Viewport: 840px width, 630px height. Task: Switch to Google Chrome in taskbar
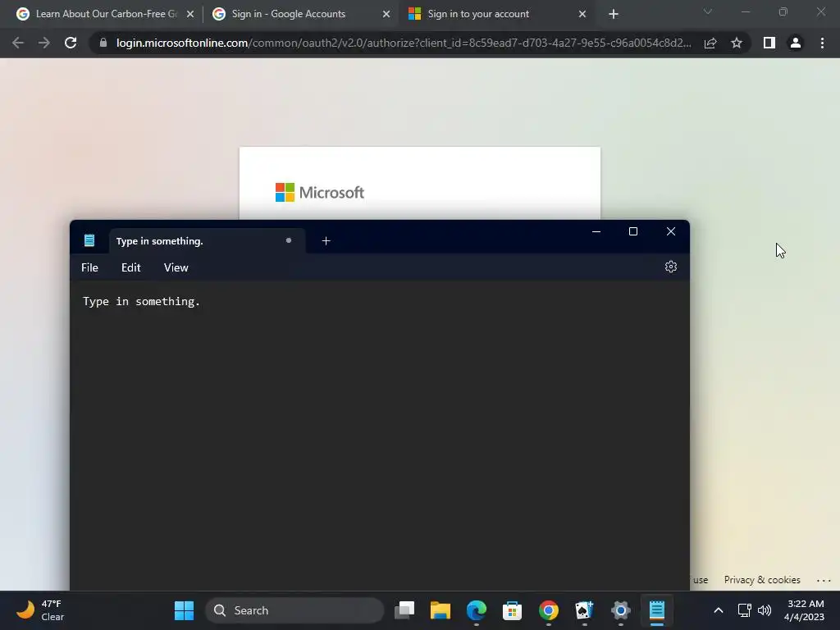(x=549, y=610)
